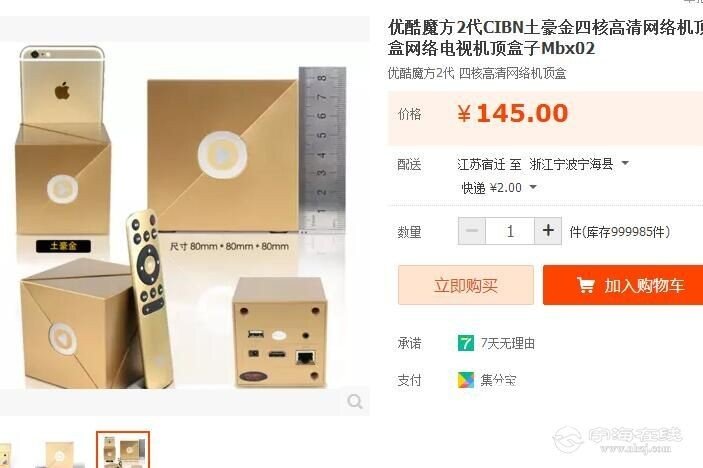703x468 pixels.
Task: Click 加入购物车 add to cart button
Action: 623,285
